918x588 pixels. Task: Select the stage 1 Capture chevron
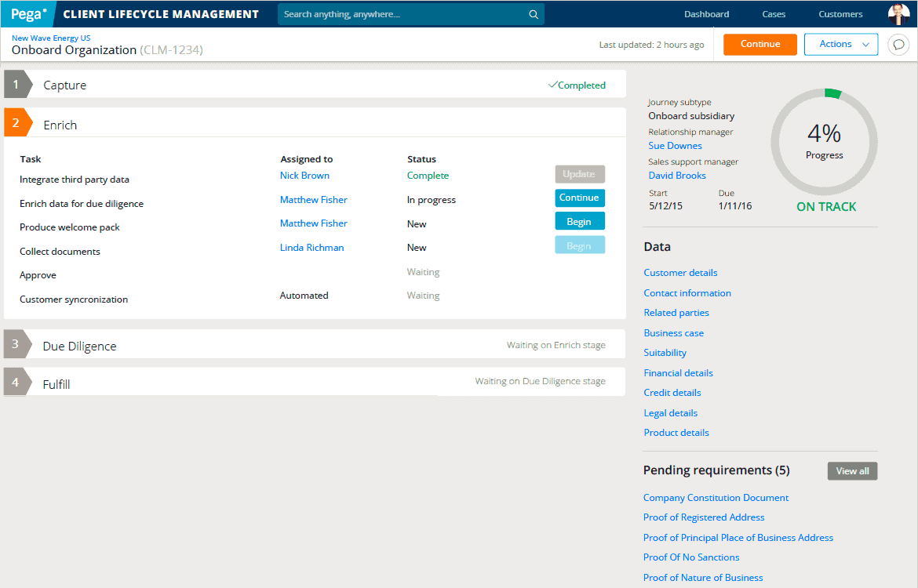[x=17, y=85]
